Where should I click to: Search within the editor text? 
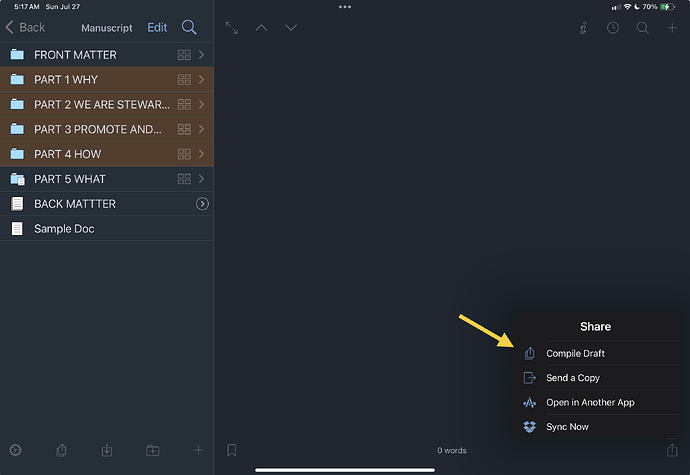point(642,28)
